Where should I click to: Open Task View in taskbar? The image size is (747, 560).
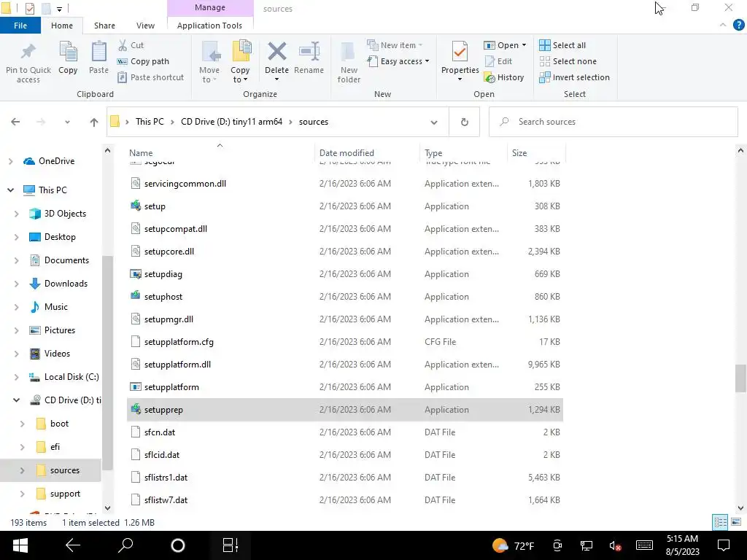pos(231,545)
